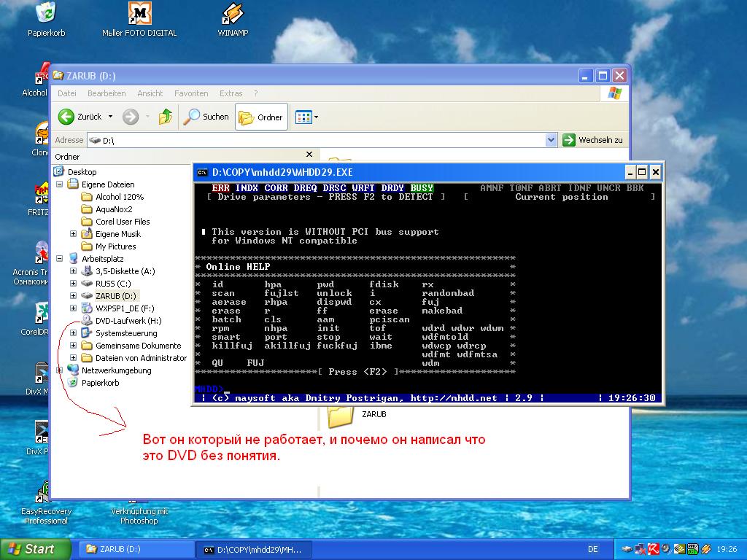Image resolution: width=747 pixels, height=560 pixels.
Task: Open MHDD console window system menu icon
Action: 203,172
